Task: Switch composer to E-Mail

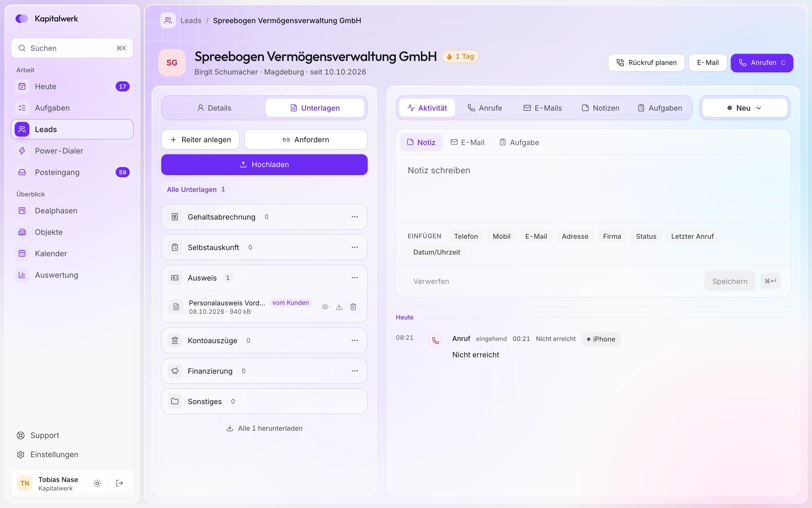Action: (x=467, y=143)
